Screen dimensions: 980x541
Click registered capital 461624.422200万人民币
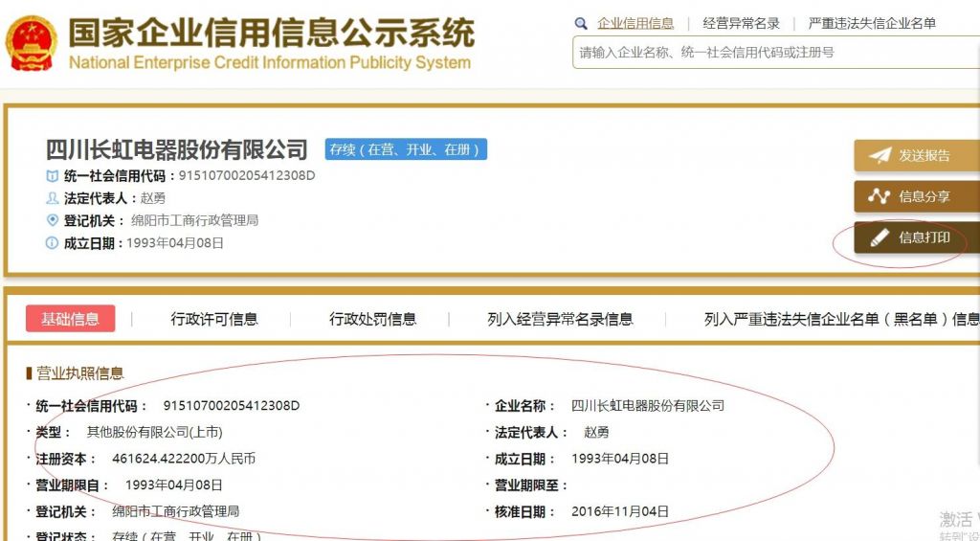[184, 459]
